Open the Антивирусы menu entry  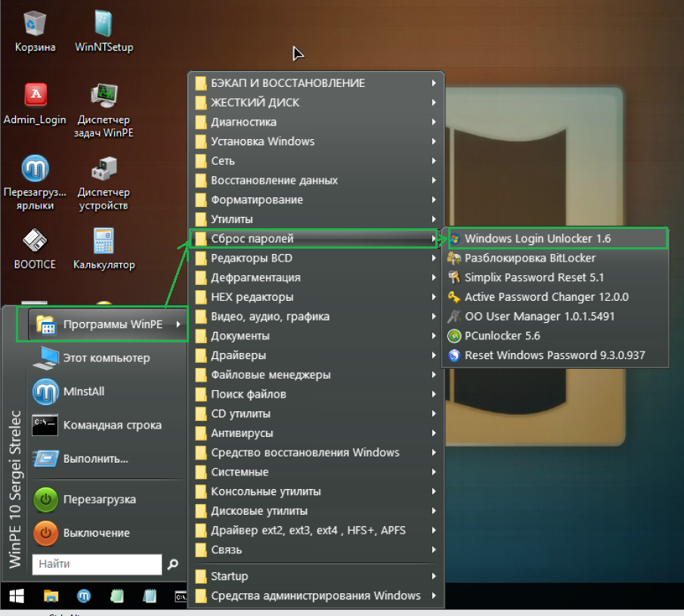tap(316, 433)
